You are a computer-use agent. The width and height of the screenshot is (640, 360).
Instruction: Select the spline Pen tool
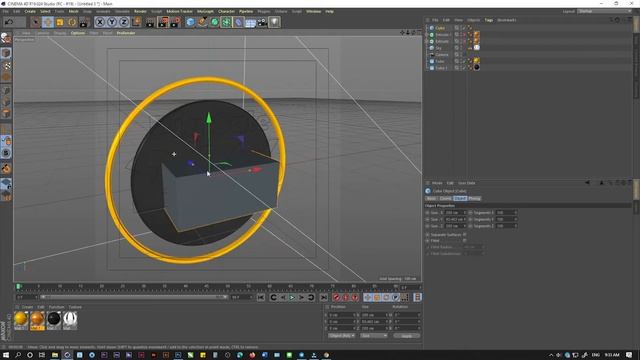(202, 22)
